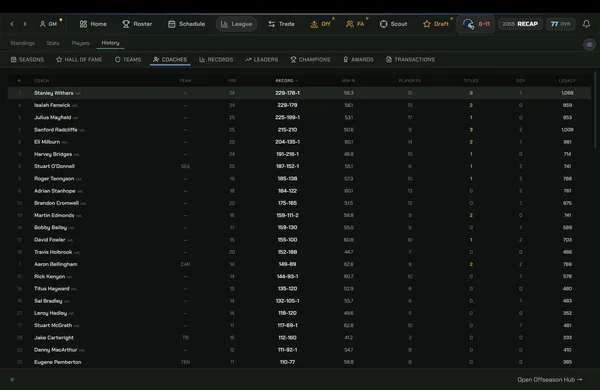The width and height of the screenshot is (600, 390).
Task: Click record 229-178-1
Action: tap(287, 93)
